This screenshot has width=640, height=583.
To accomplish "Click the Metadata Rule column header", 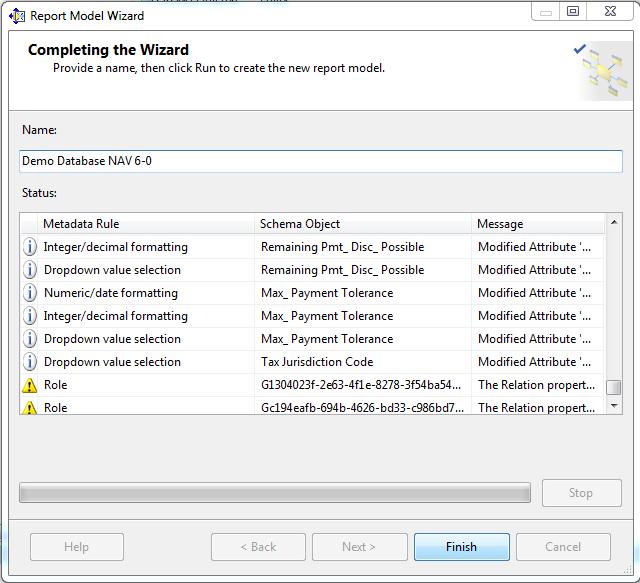I will point(146,224).
